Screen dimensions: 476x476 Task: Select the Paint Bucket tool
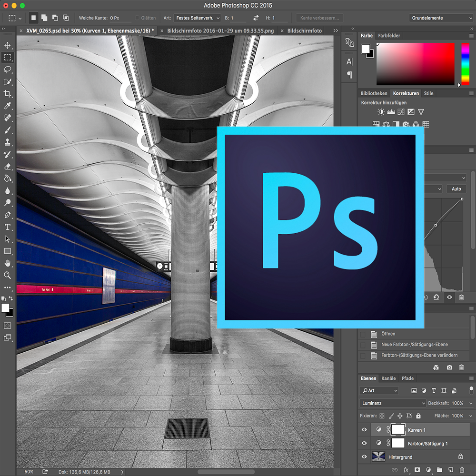click(7, 178)
